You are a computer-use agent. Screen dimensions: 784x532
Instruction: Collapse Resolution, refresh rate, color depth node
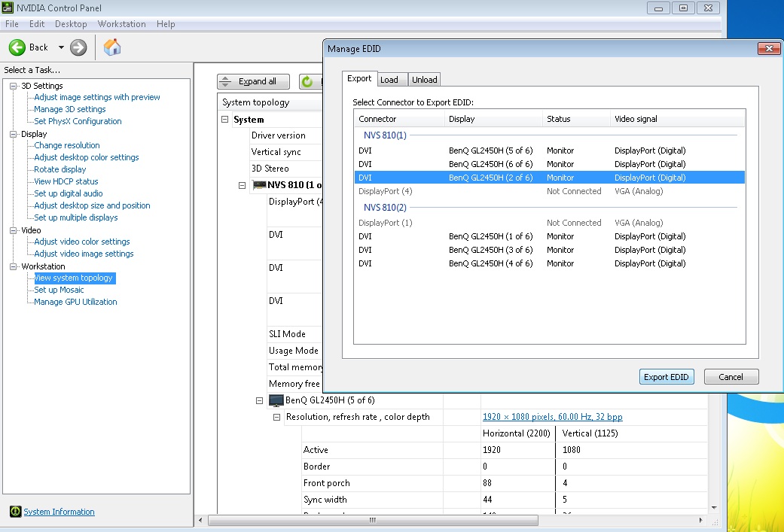click(x=276, y=417)
